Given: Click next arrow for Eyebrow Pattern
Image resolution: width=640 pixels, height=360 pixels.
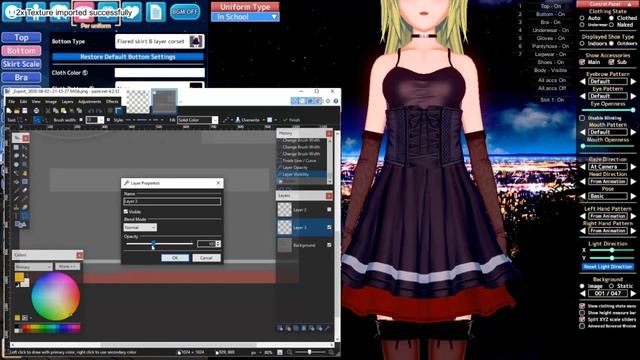Looking at the screenshot, I should (633, 81).
